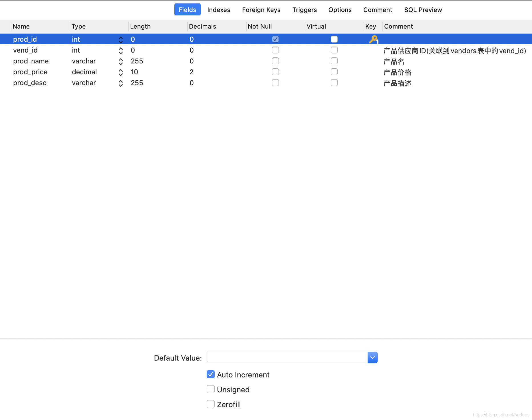Image resolution: width=532 pixels, height=420 pixels.
Task: Click the Length value of prod_desc
Action: click(x=137, y=83)
